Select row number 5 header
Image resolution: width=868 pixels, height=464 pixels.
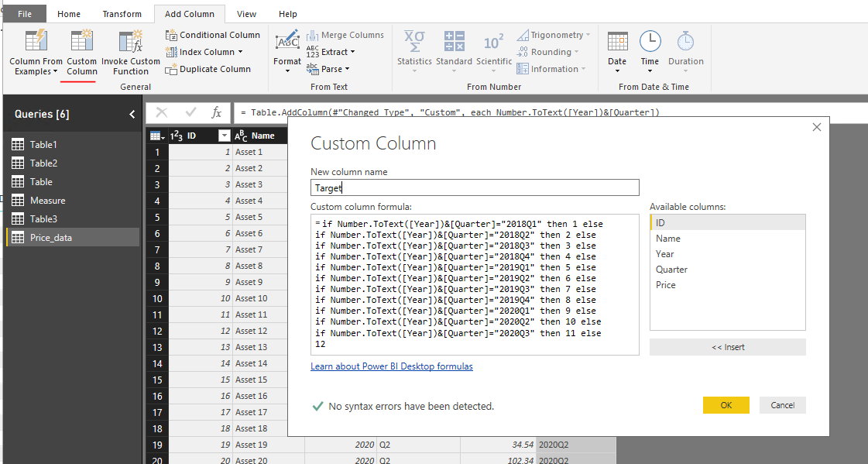tap(157, 217)
